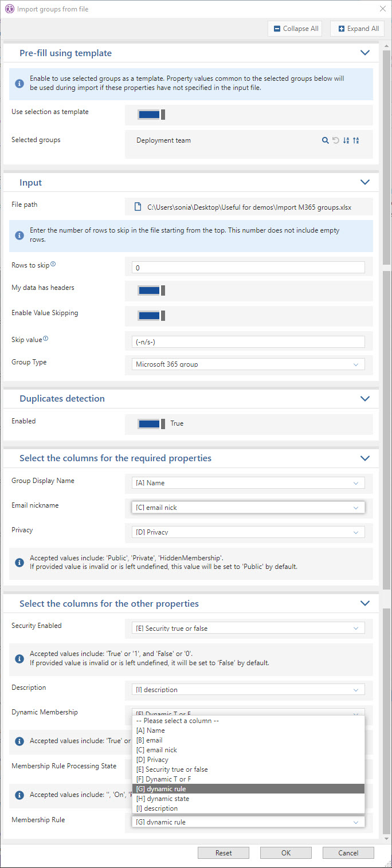This screenshot has height=868, width=392.
Task: Sort selected groups ascending
Action: [346, 140]
